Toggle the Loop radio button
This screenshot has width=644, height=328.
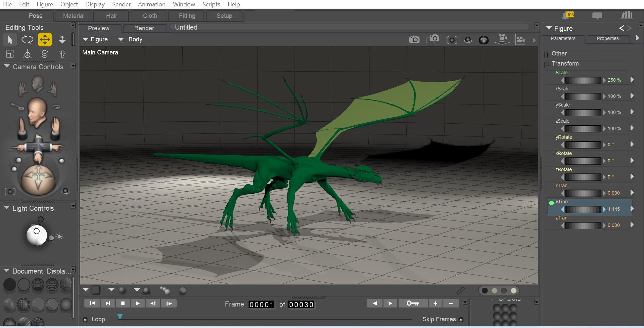point(85,320)
